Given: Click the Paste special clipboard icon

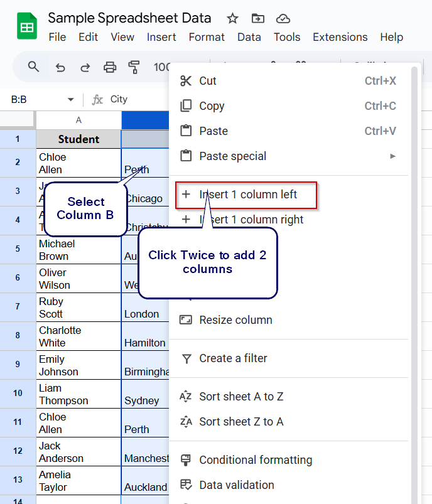Looking at the screenshot, I should [186, 156].
